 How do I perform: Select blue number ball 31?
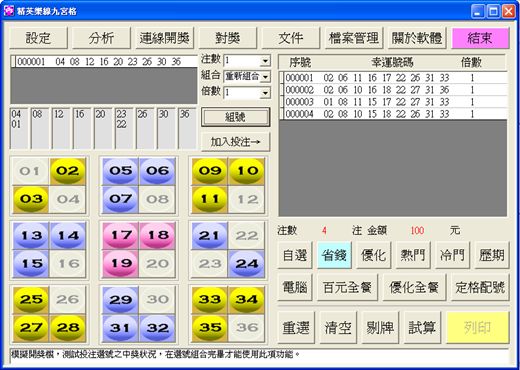pos(120,328)
